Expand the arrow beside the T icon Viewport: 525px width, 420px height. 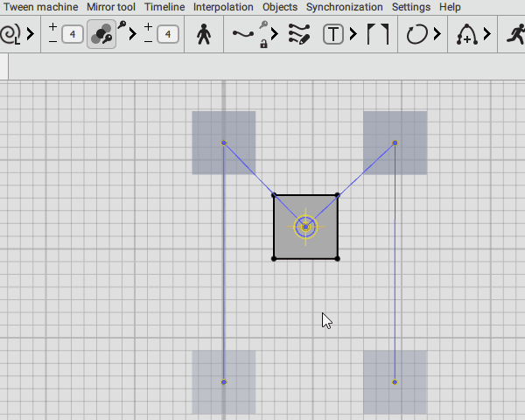(353, 35)
